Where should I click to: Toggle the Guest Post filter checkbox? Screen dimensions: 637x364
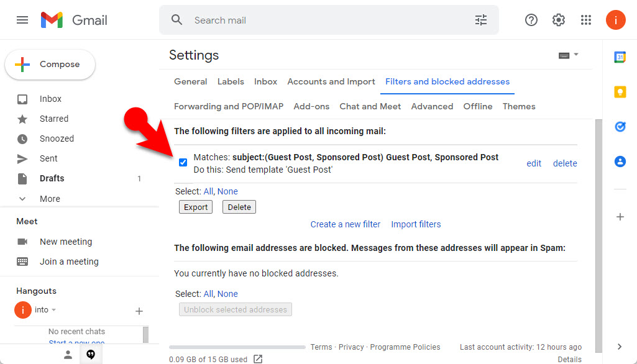tap(183, 163)
